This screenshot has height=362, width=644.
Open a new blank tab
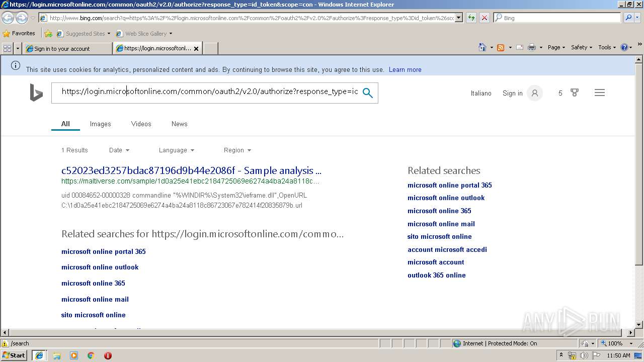pyautogui.click(x=210, y=49)
